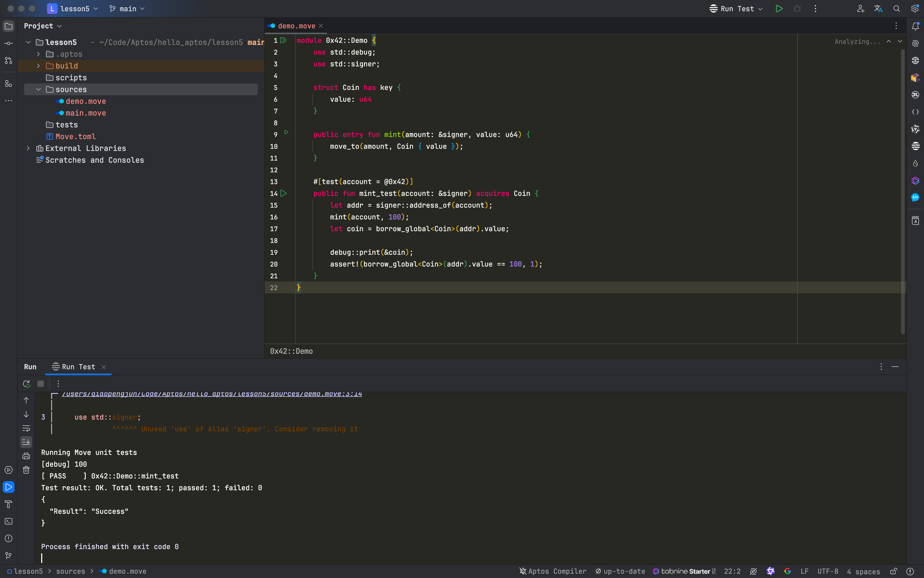Click tabnine Starter status widget

coord(684,571)
